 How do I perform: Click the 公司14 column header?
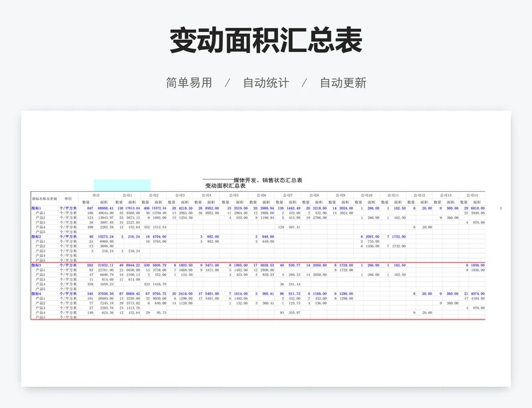coord(472,195)
